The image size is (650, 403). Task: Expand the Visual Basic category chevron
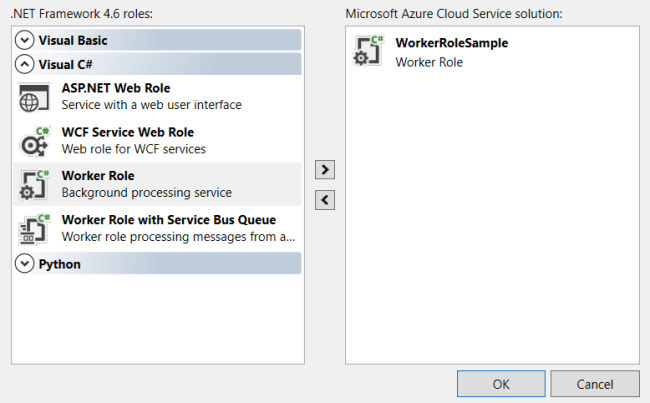tap(24, 40)
